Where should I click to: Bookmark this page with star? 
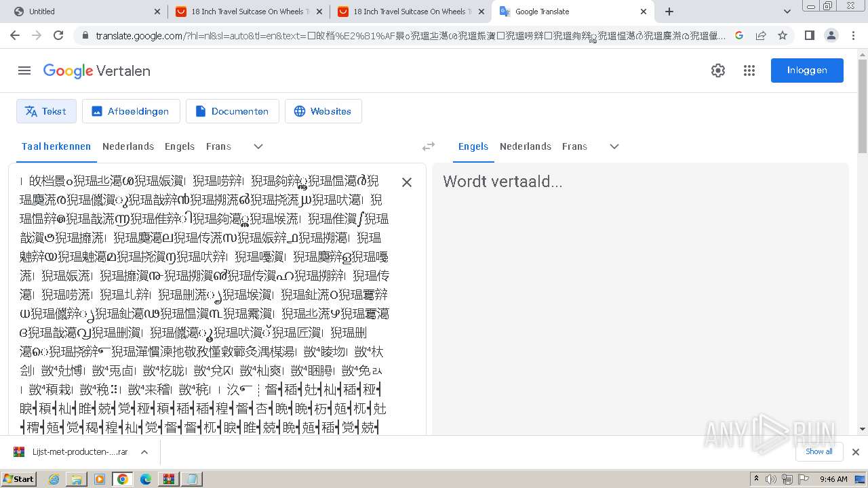click(783, 35)
